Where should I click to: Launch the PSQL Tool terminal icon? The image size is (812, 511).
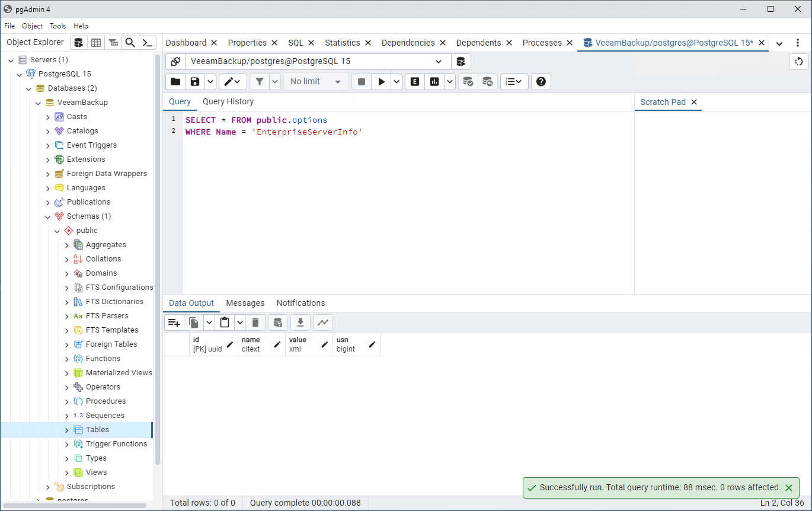coord(148,43)
